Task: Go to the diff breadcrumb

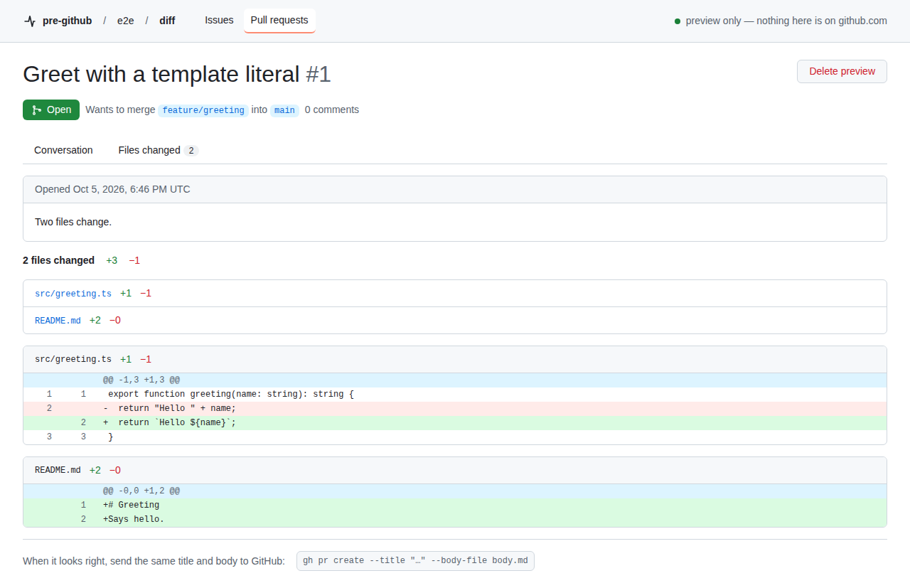Action: click(167, 21)
